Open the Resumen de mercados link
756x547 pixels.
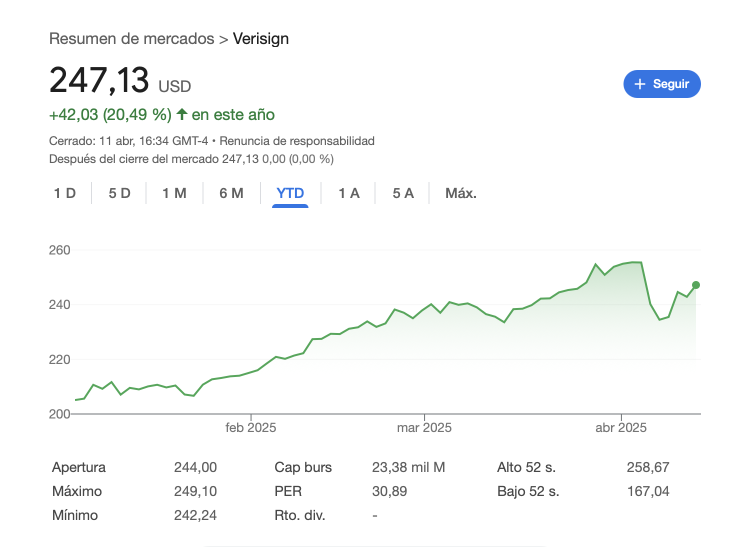click(x=131, y=38)
